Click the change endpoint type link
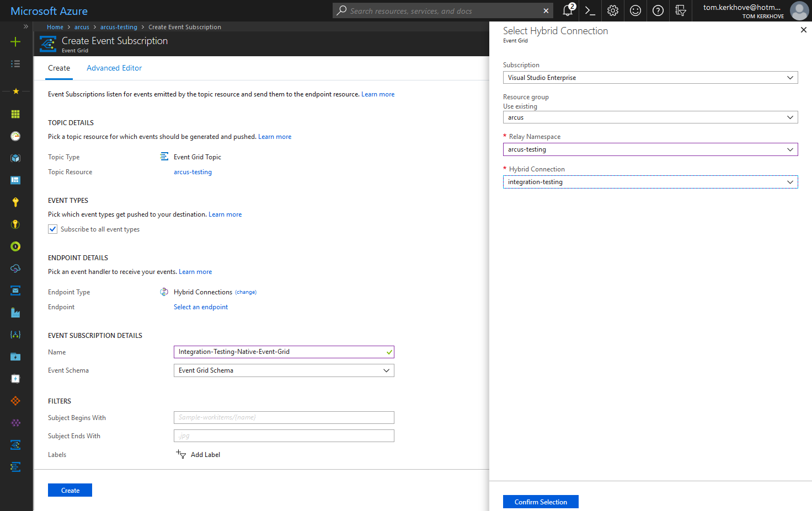812x511 pixels. click(x=246, y=292)
